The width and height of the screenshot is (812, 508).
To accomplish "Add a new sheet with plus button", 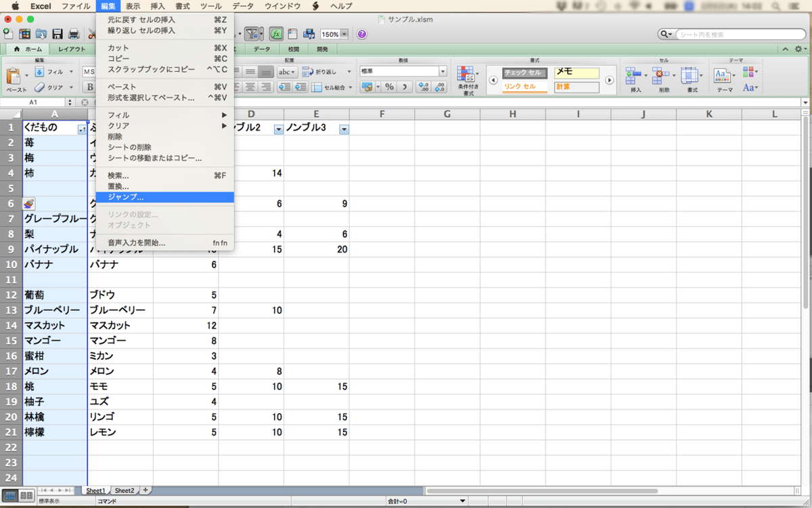I will point(144,490).
